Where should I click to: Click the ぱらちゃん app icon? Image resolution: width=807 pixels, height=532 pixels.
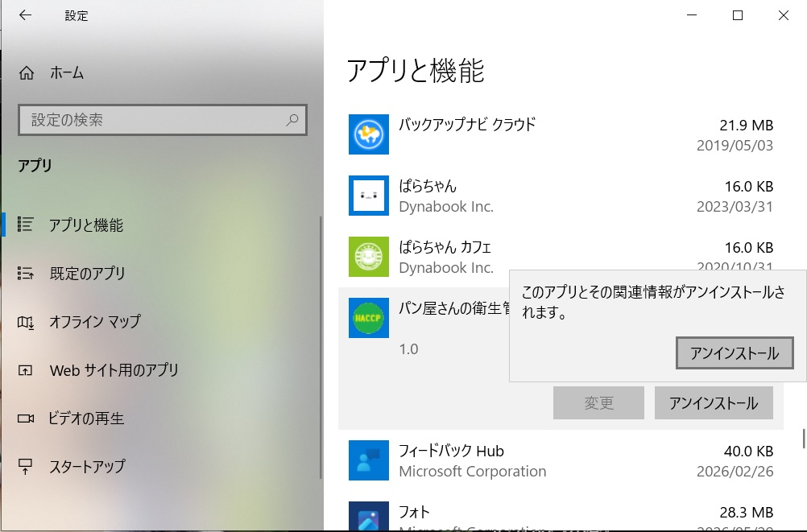point(369,196)
